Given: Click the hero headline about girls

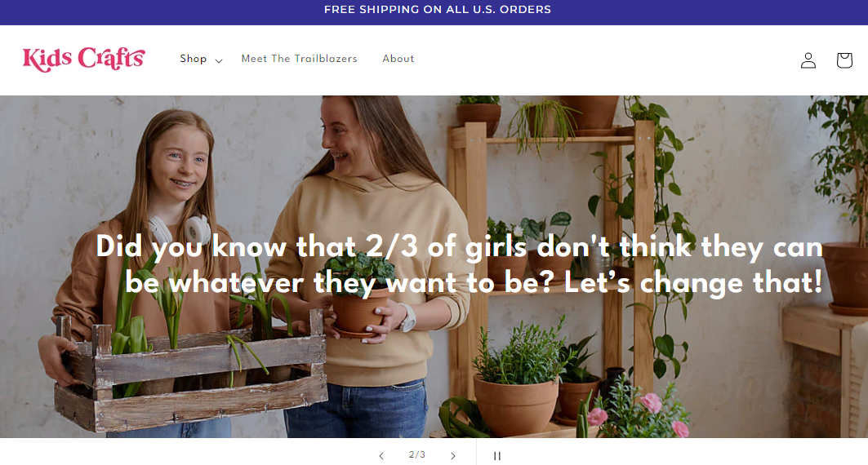Looking at the screenshot, I should pos(459,264).
